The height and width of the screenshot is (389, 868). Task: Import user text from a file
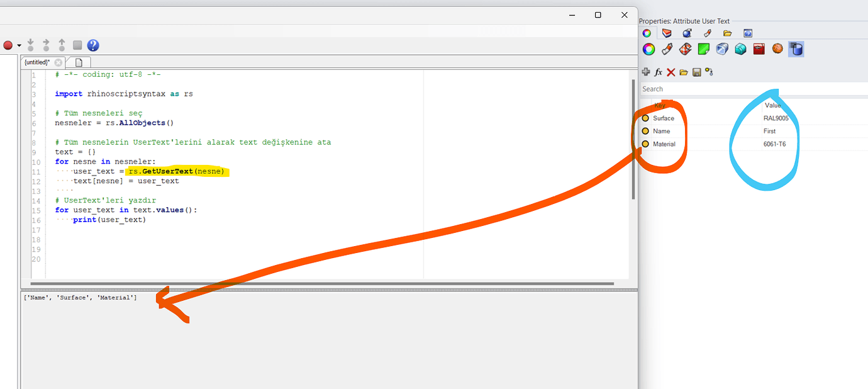(x=684, y=72)
